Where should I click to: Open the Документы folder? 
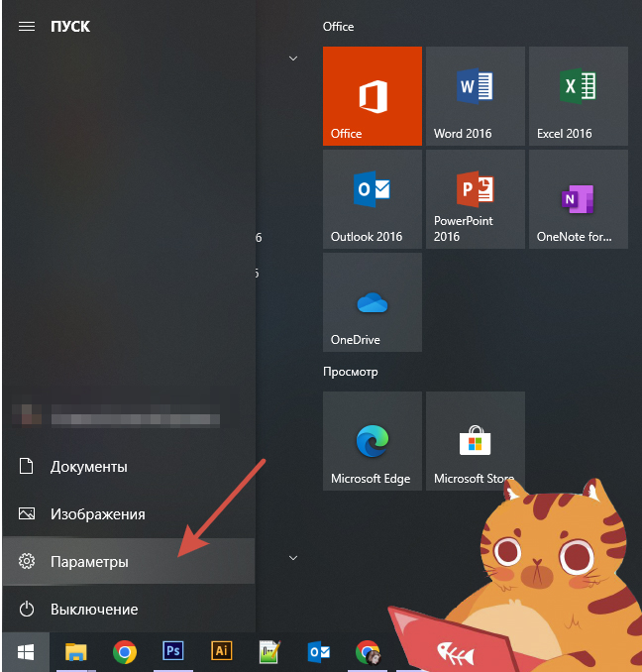88,467
